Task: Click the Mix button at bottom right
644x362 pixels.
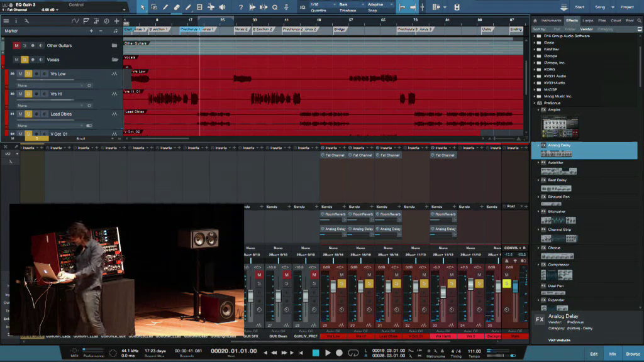Action: [x=613, y=354]
